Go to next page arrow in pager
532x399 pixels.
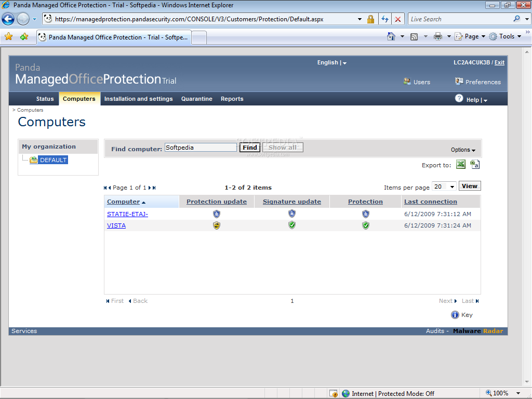tap(150, 188)
